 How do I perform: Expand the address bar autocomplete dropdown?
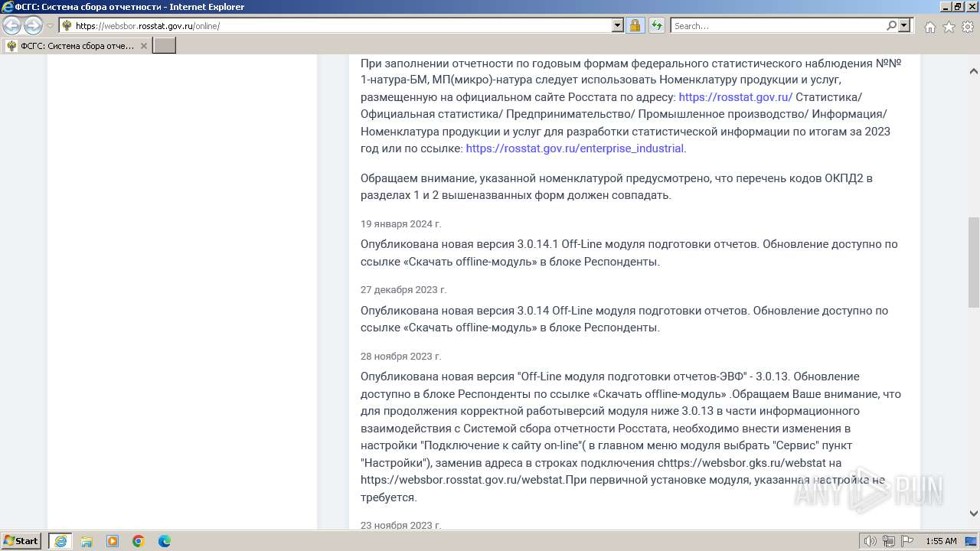point(618,26)
